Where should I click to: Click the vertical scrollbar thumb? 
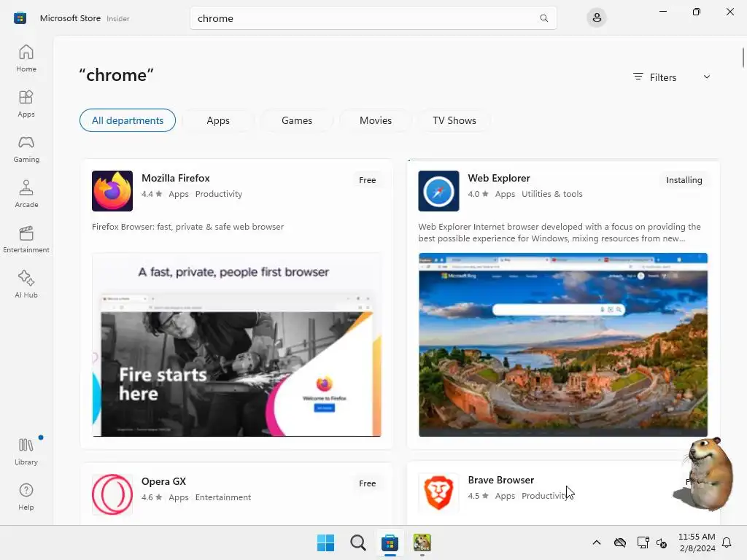[x=743, y=57]
